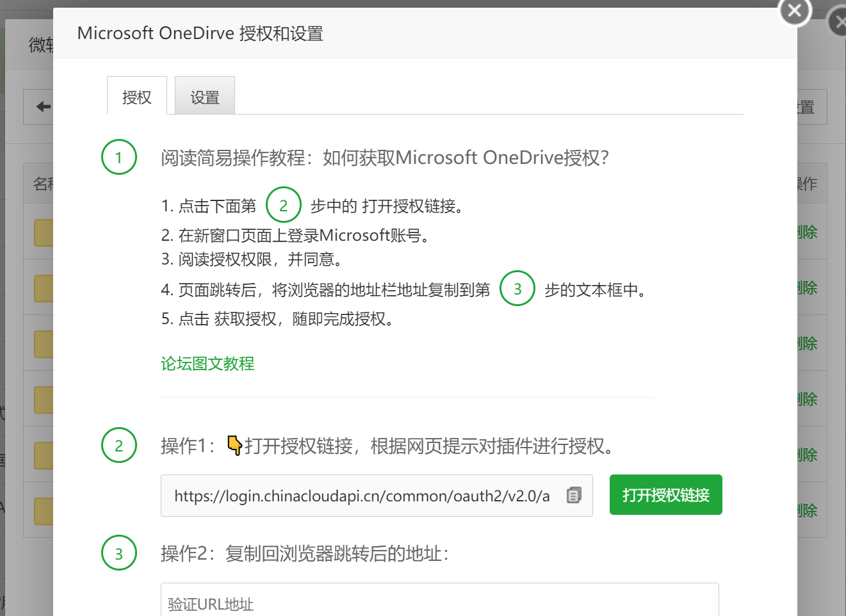Close the Microsoft OneDrive authorization dialog
This screenshot has height=616, width=846.
794,11
